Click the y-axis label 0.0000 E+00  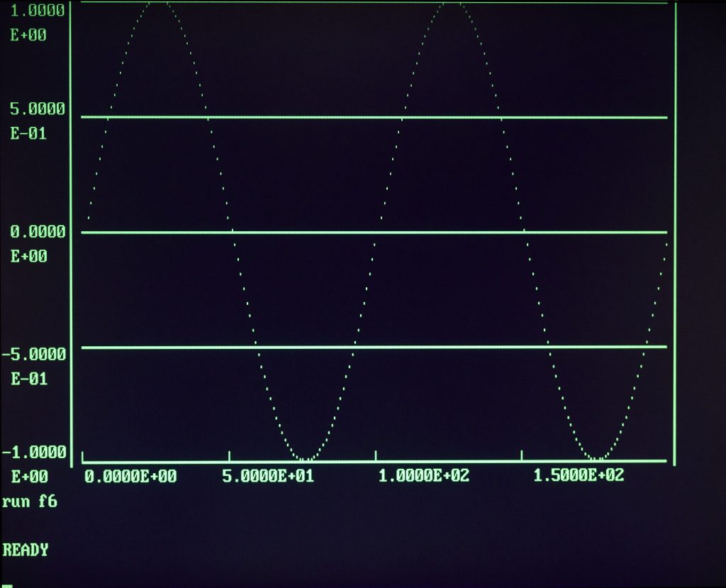pyautogui.click(x=38, y=243)
